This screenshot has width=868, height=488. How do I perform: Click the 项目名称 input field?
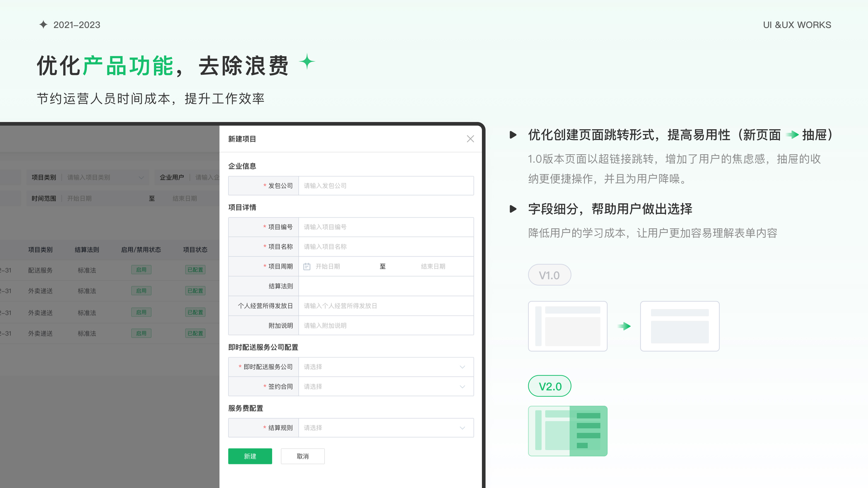(x=386, y=246)
